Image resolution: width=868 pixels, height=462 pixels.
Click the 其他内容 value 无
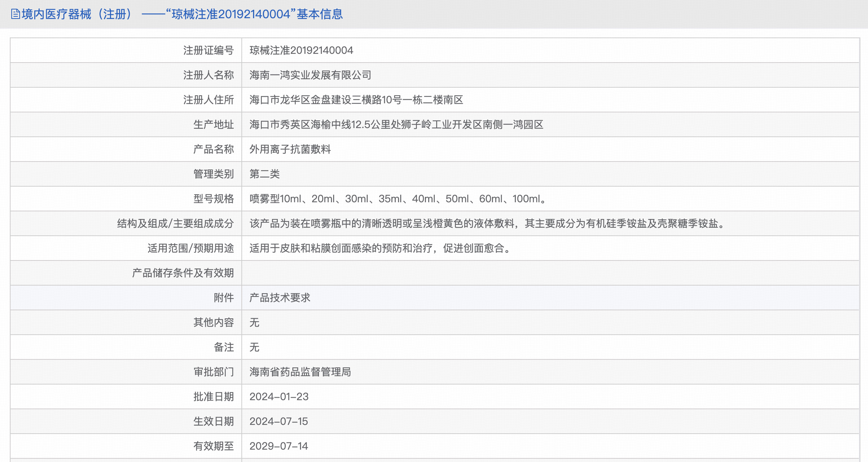point(254,322)
